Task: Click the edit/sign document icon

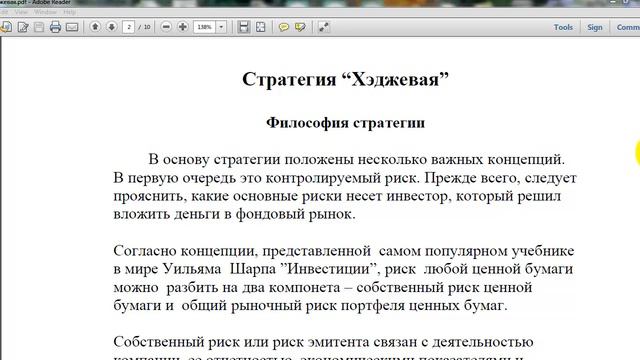Action: point(23,27)
